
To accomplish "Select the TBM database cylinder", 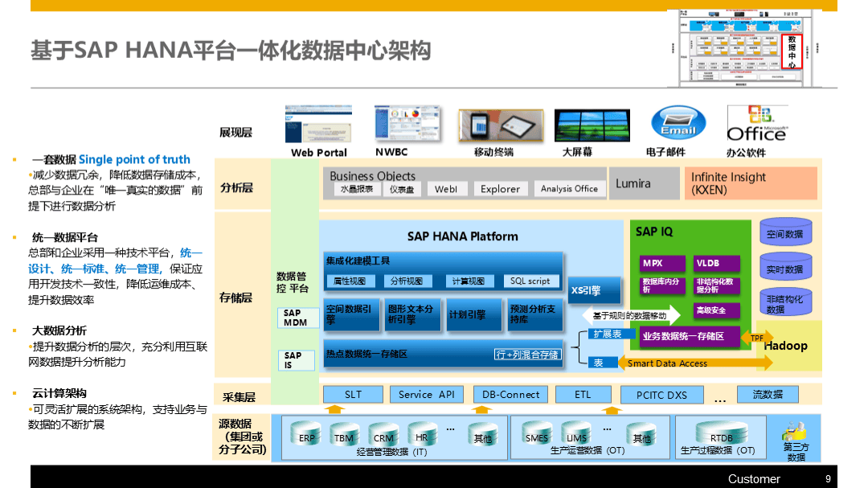I will coord(344,433).
